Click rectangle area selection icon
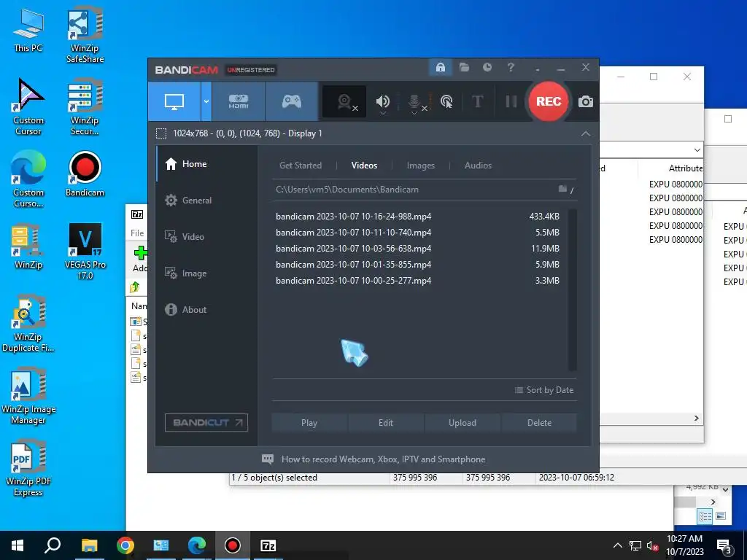 coord(161,133)
